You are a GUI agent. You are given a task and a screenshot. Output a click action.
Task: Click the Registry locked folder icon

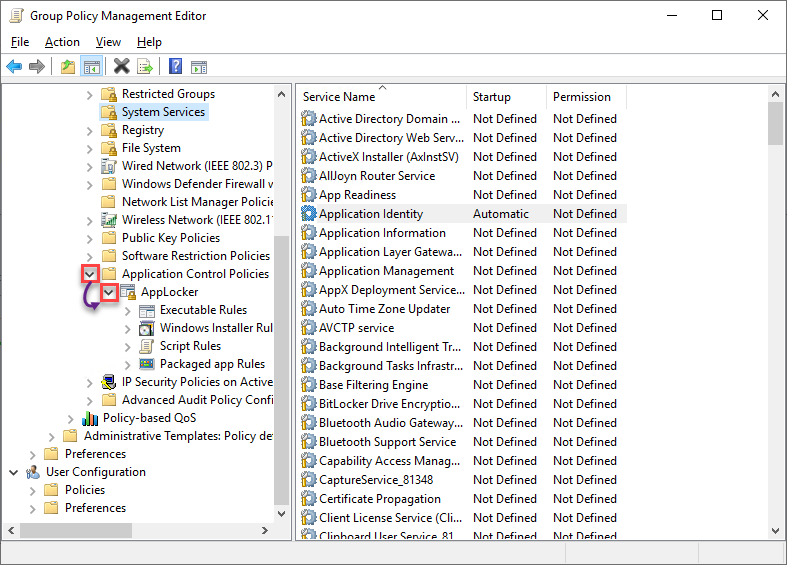click(x=109, y=130)
